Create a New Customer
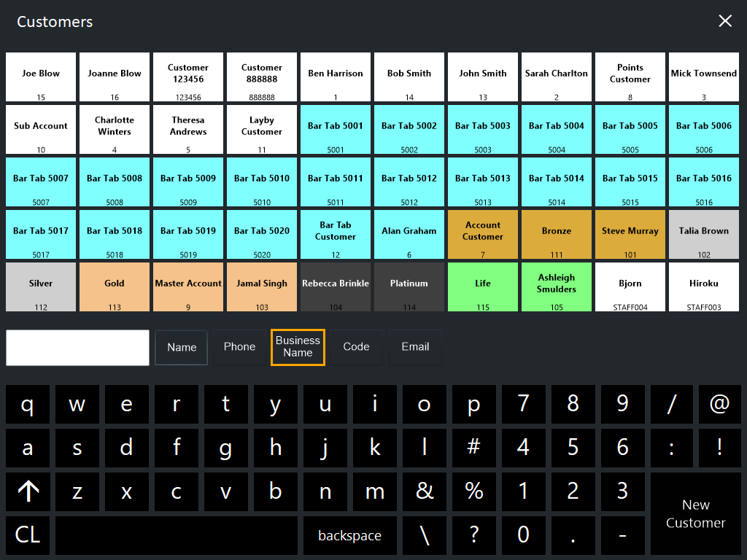The image size is (747, 560). 695,514
